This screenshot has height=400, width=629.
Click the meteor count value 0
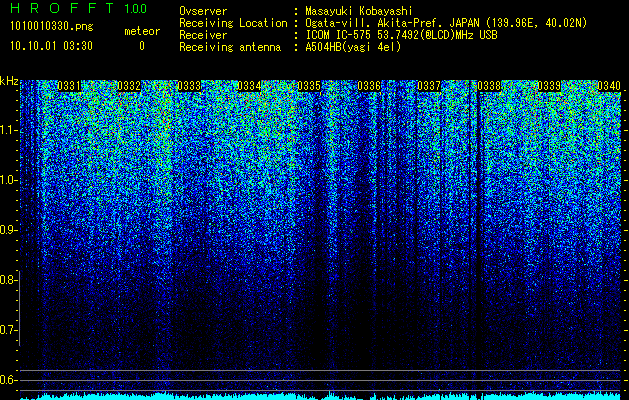coord(142,46)
